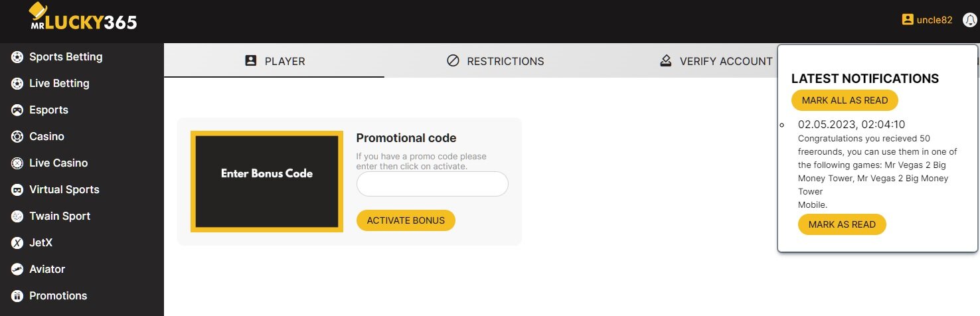980x316 pixels.
Task: Open Twain Sport from the sidebar
Action: tap(59, 216)
